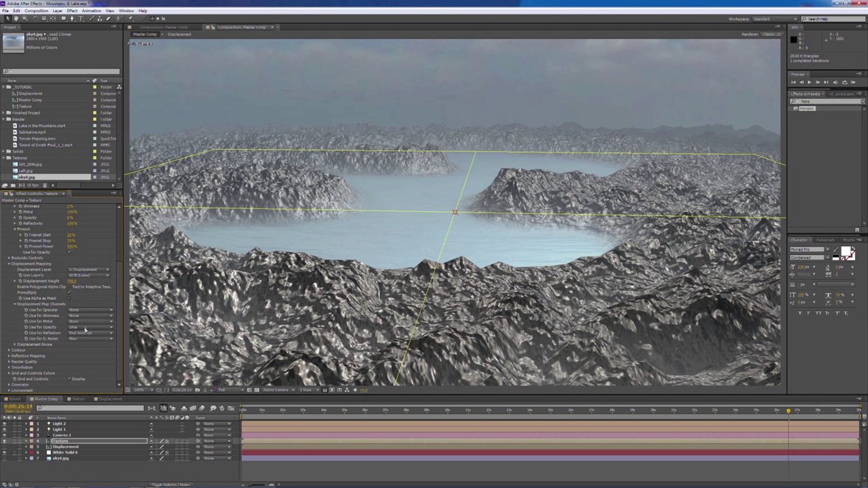This screenshot has width=868, height=488.
Task: Click the white fill color swatch
Action: 846,251
